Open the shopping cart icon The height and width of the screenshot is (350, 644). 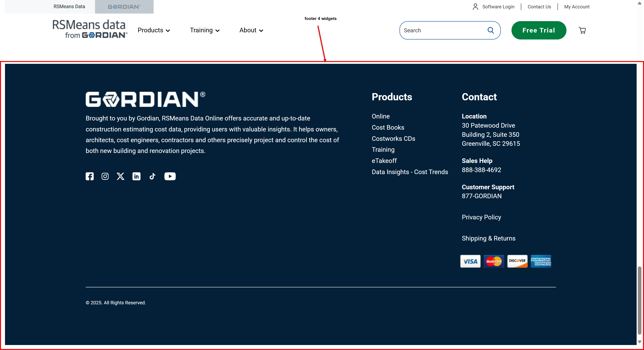tap(582, 30)
